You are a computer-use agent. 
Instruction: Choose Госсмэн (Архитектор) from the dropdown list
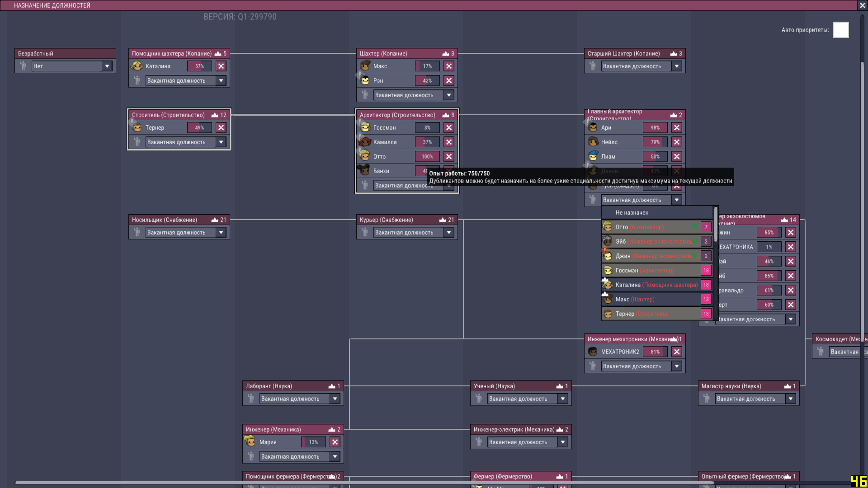(644, 270)
